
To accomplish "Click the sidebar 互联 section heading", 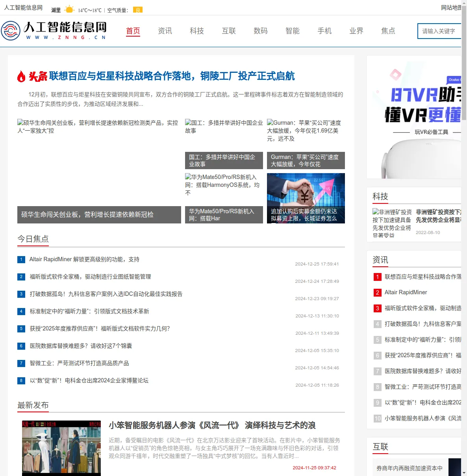I will coord(380,447).
